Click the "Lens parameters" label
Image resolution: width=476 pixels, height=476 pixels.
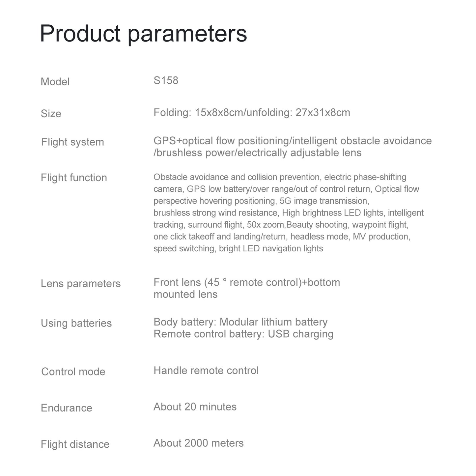click(81, 284)
